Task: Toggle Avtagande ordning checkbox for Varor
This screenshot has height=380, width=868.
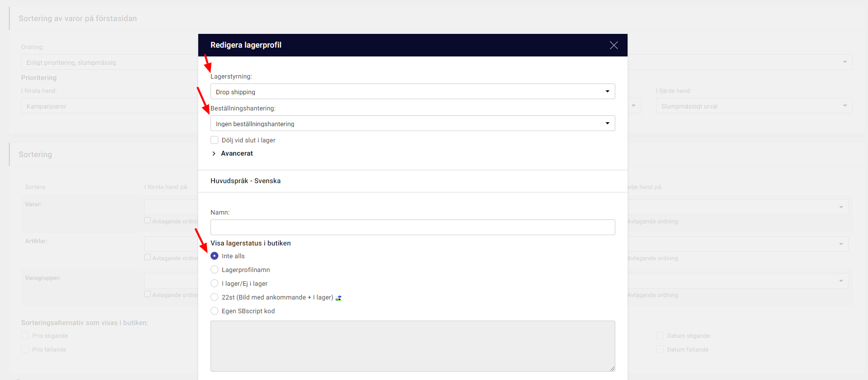Action: (147, 220)
